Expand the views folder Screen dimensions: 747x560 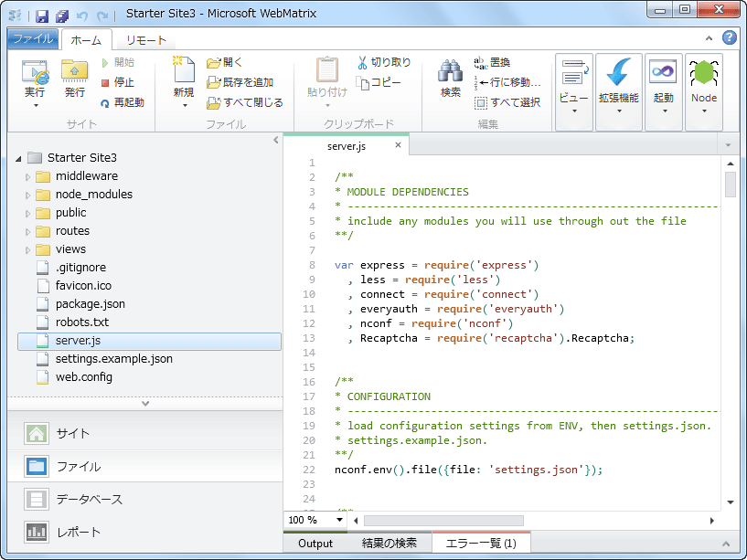pos(27,250)
